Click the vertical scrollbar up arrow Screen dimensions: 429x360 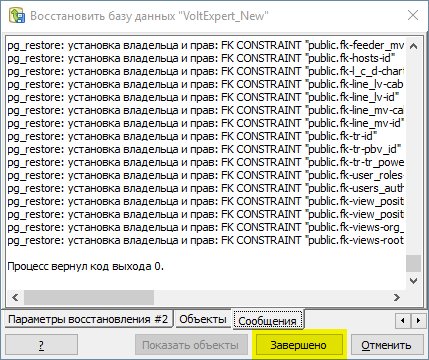click(x=413, y=46)
